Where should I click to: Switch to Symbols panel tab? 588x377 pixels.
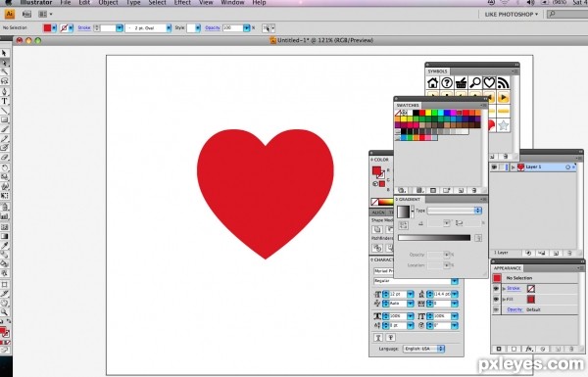[438, 71]
